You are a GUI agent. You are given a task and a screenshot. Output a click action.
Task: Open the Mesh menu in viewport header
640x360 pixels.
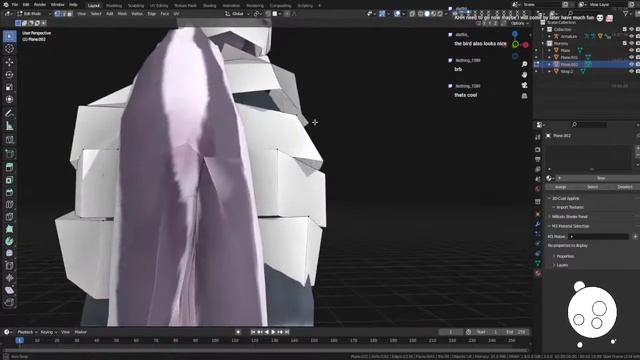click(122, 13)
